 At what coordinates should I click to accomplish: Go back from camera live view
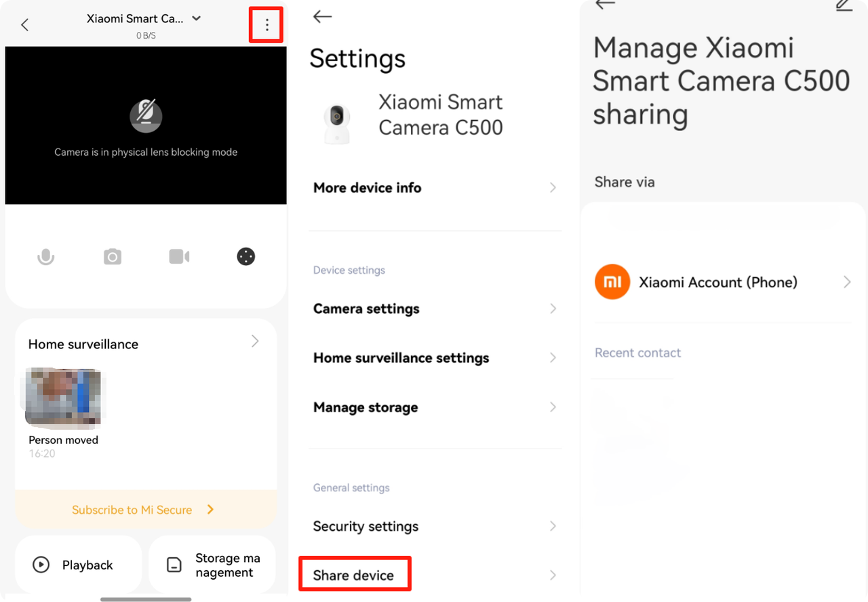coord(25,25)
